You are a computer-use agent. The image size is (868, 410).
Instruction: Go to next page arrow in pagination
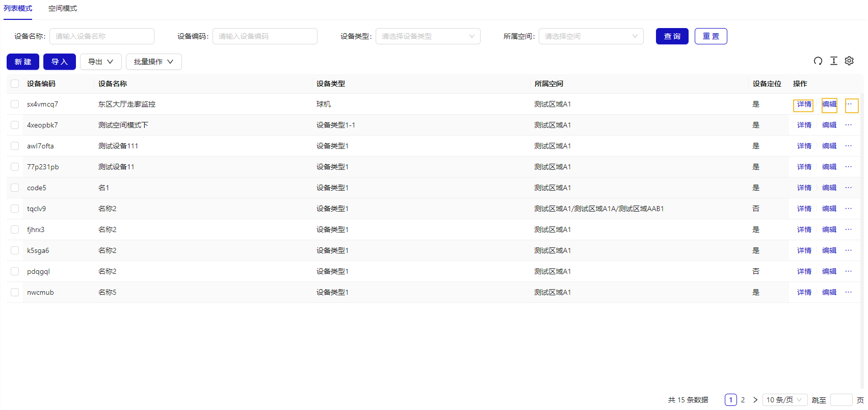755,400
